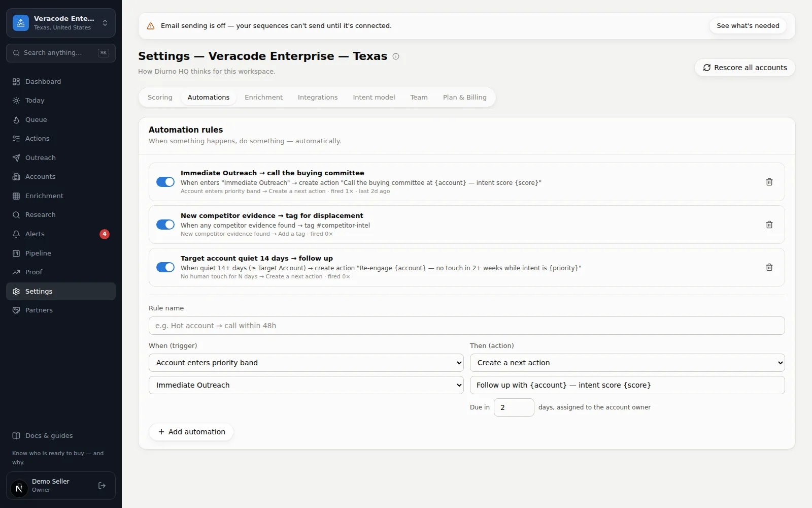Switch to the Enrichment tab

[x=263, y=98]
